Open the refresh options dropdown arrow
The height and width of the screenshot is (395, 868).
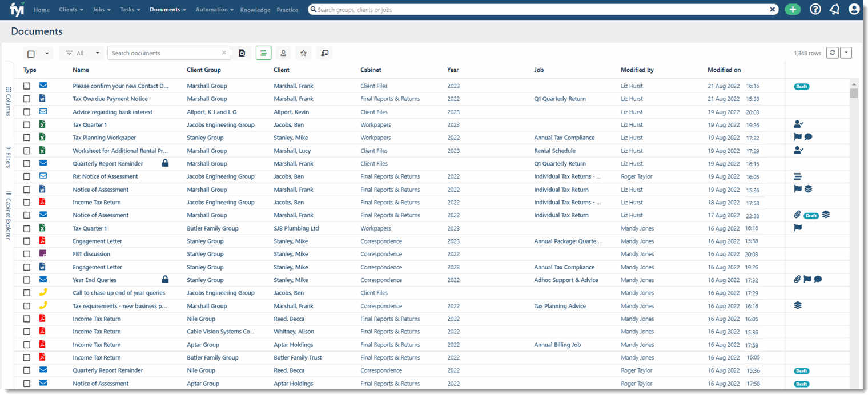846,53
